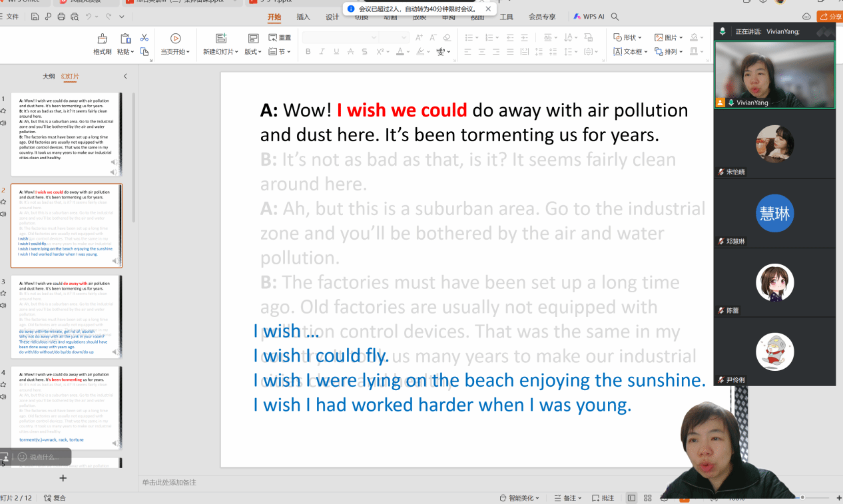
Task: Select slide 3 thumbnail in the panel
Action: pyautogui.click(x=67, y=317)
